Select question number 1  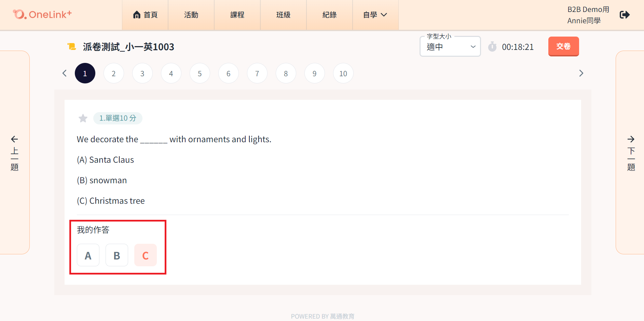tap(85, 73)
